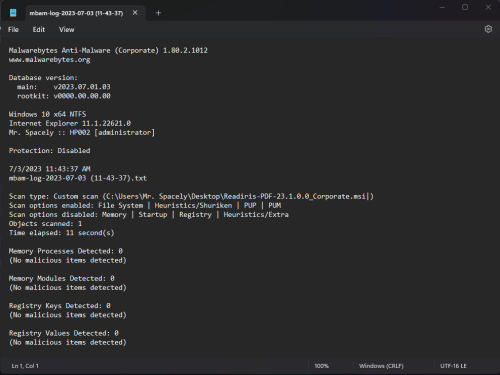Click the 'Windows 10 x64 NTFS' line

point(47,114)
